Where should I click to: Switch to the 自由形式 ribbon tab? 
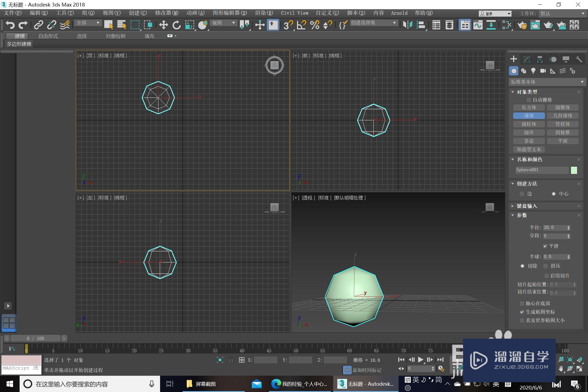[48, 36]
